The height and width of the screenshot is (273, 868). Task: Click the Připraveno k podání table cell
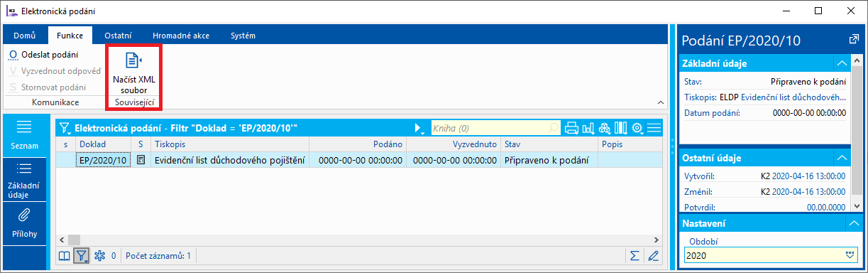[x=549, y=160]
